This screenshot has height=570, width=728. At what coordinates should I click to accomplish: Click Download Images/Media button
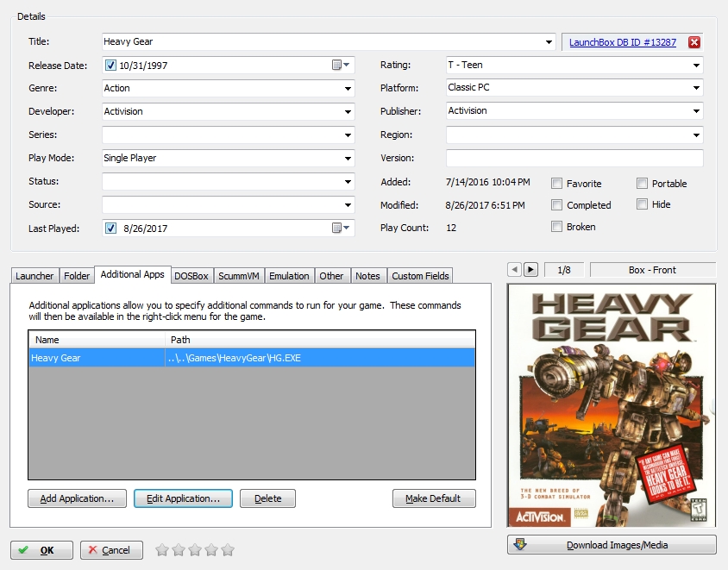612,545
